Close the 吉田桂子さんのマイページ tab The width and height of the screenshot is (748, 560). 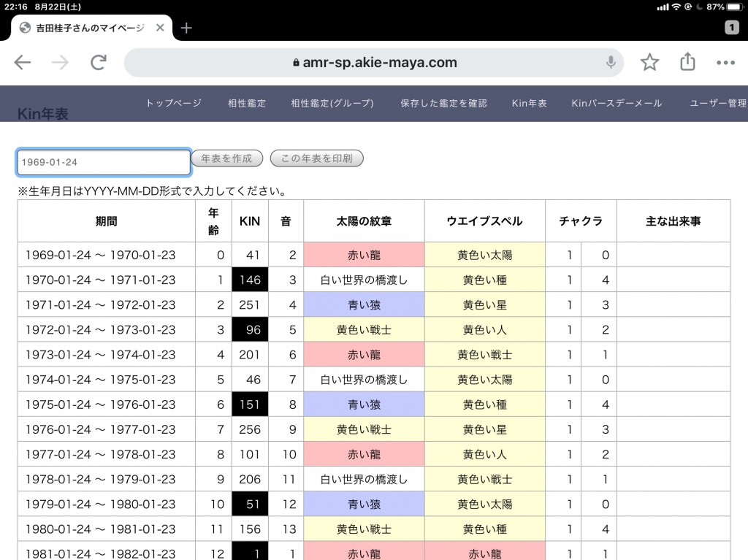tap(160, 28)
